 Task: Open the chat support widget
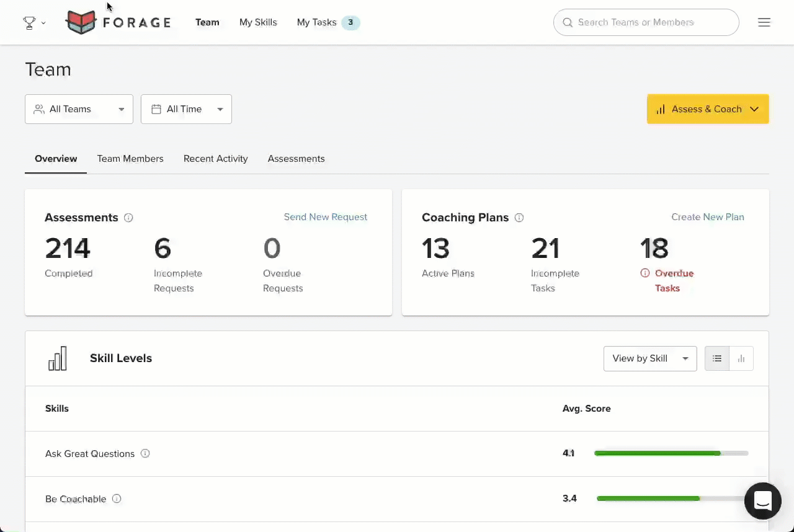(x=763, y=501)
